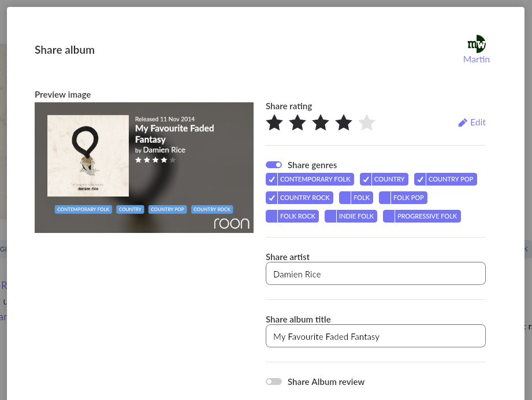Click the greyed-out fifth rating star

pyautogui.click(x=367, y=123)
